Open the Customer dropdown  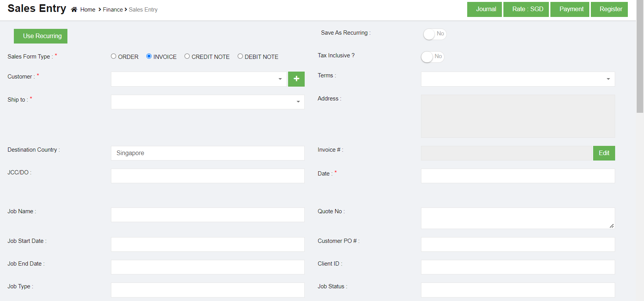point(198,79)
